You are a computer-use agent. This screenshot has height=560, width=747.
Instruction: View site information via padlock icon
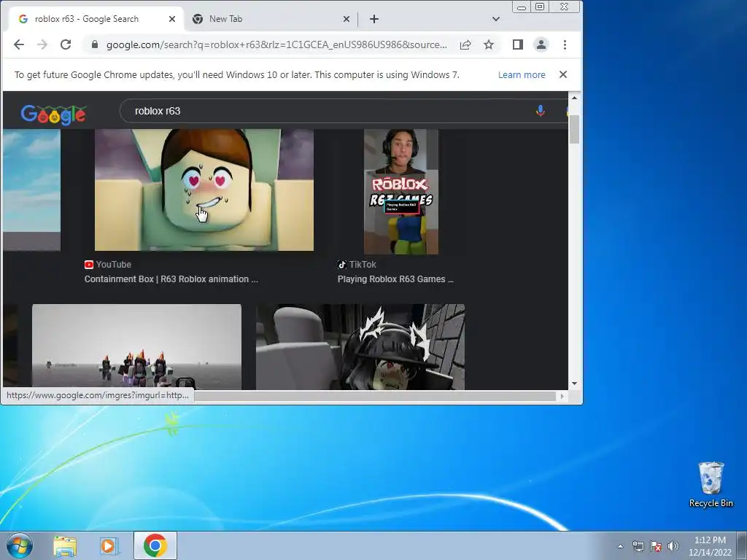[x=95, y=44]
